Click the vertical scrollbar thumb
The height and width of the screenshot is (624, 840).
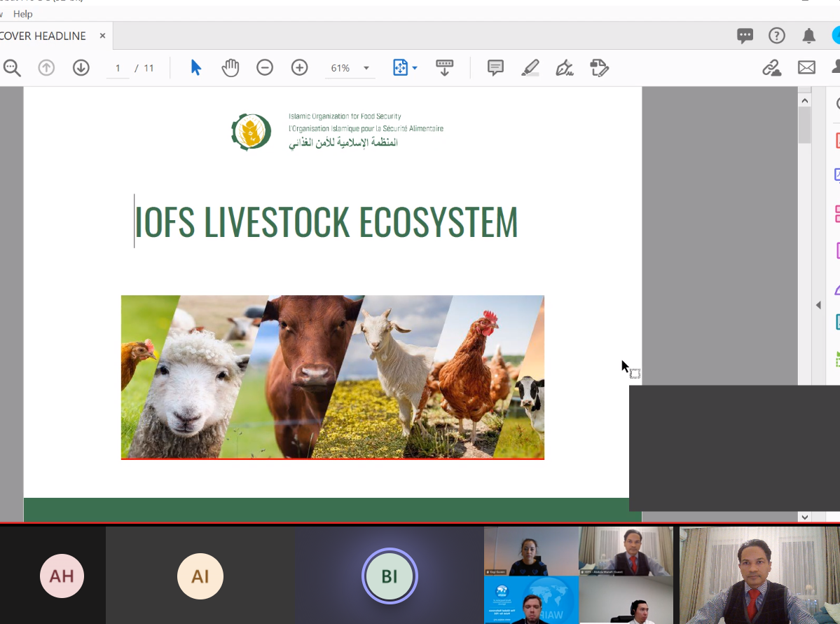805,126
